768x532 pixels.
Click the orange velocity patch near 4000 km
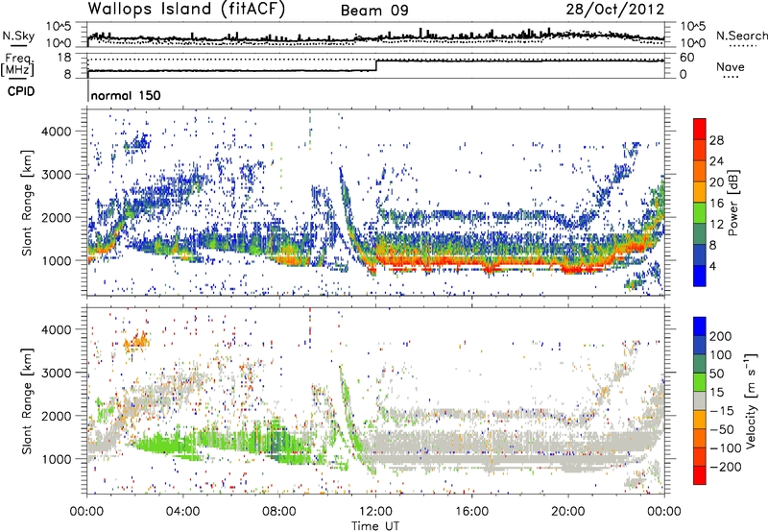coord(136,340)
